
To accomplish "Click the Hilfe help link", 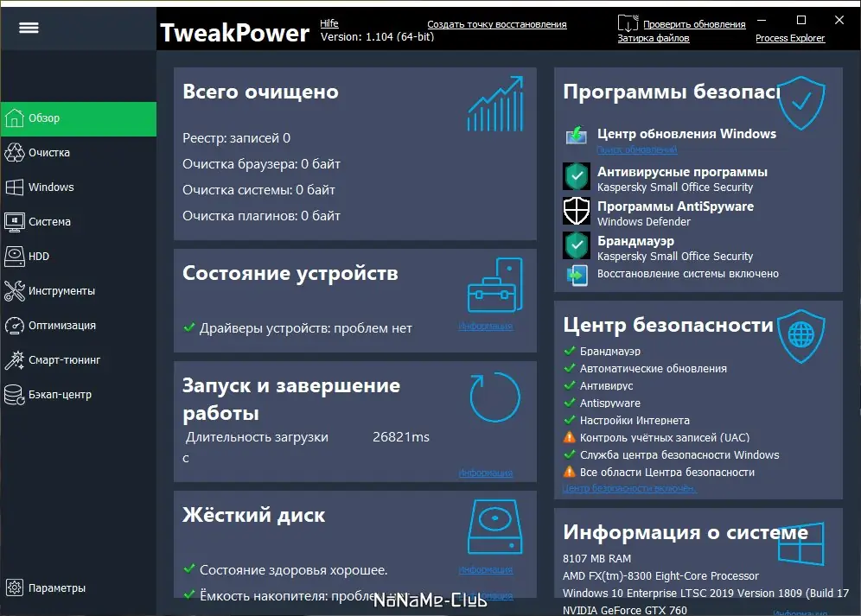I will pyautogui.click(x=329, y=22).
